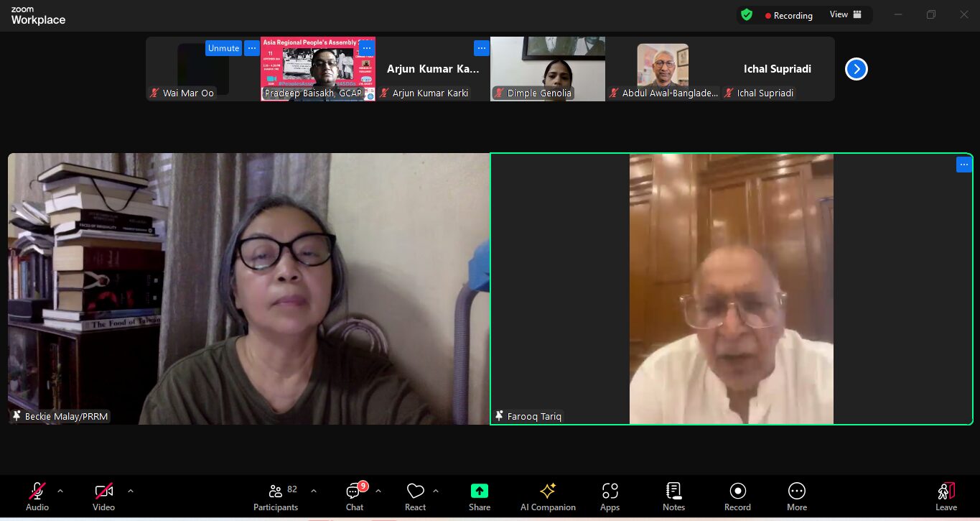This screenshot has height=521, width=980.
Task: Launch the AI Companion
Action: pyautogui.click(x=548, y=496)
